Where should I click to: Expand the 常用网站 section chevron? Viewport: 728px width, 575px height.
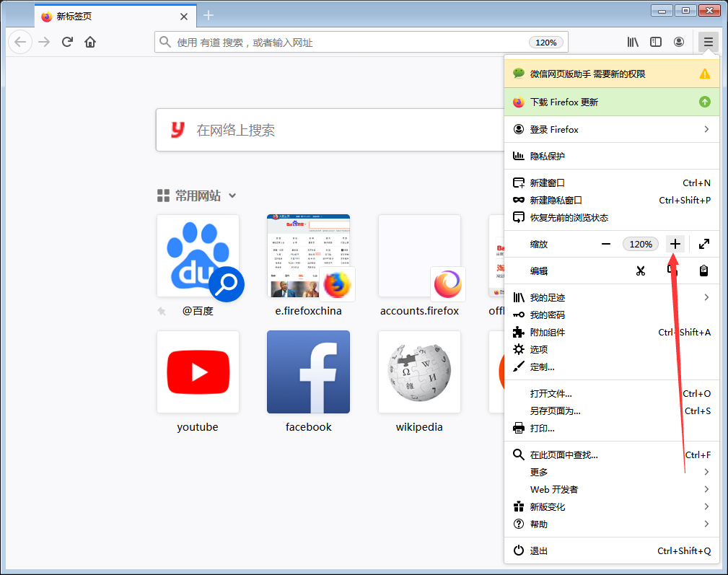click(x=232, y=196)
